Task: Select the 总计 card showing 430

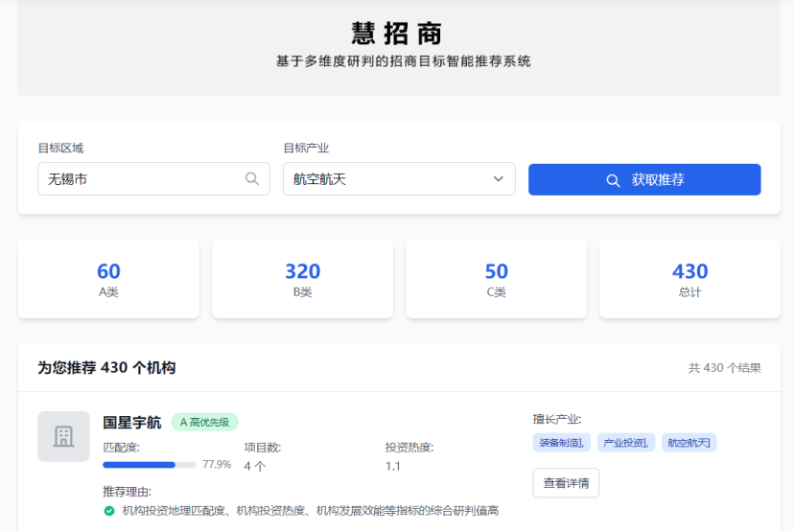Action: [x=690, y=279]
